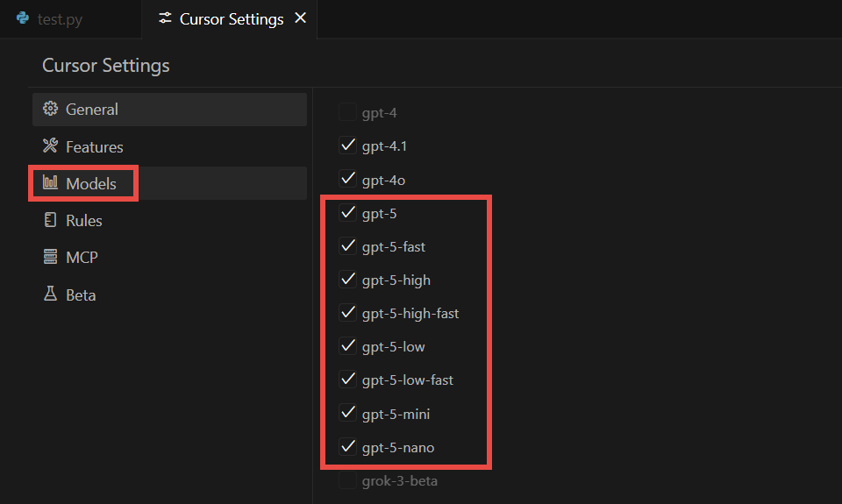
Task: Toggle the gpt-5-low-fast checkbox
Action: click(x=347, y=380)
